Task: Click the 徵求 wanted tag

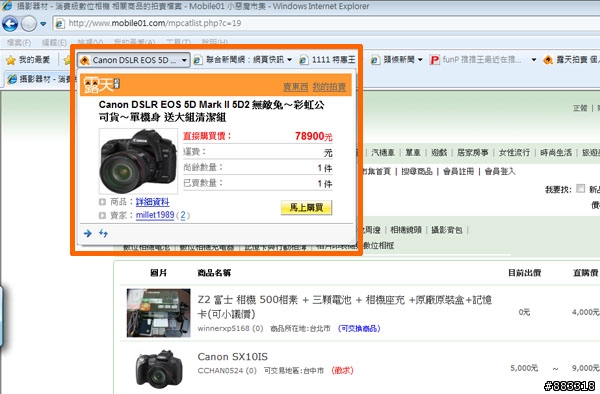Action: (x=342, y=370)
